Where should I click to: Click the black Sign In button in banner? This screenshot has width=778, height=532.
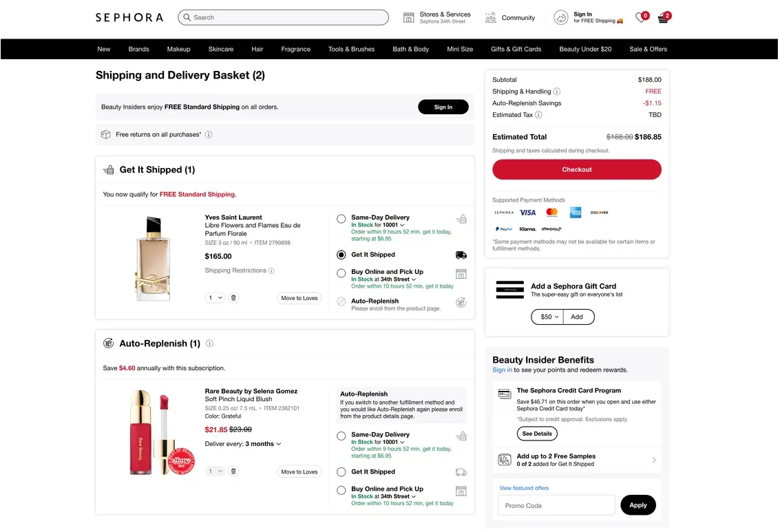(x=443, y=107)
